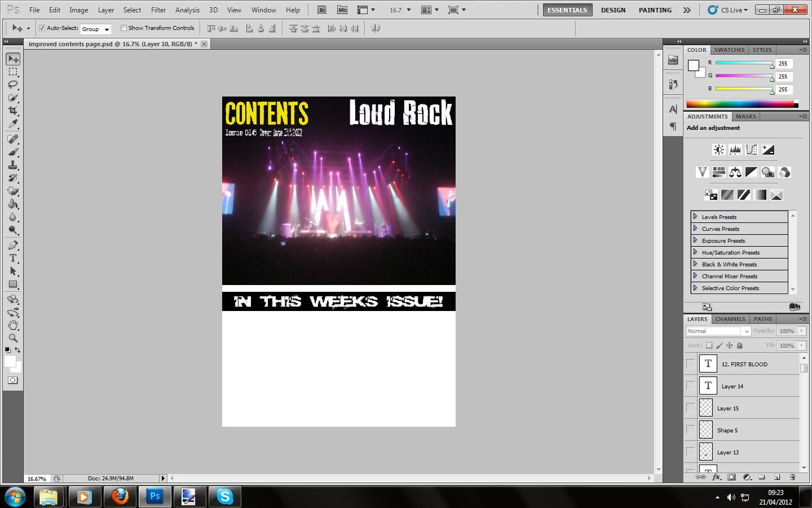Viewport: 812px width, 508px height.
Task: Select the Move tool
Action: [x=13, y=59]
